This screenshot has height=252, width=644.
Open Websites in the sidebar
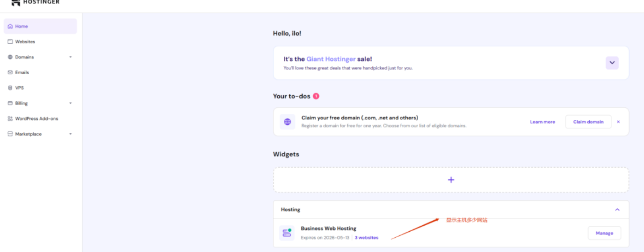pos(40,41)
